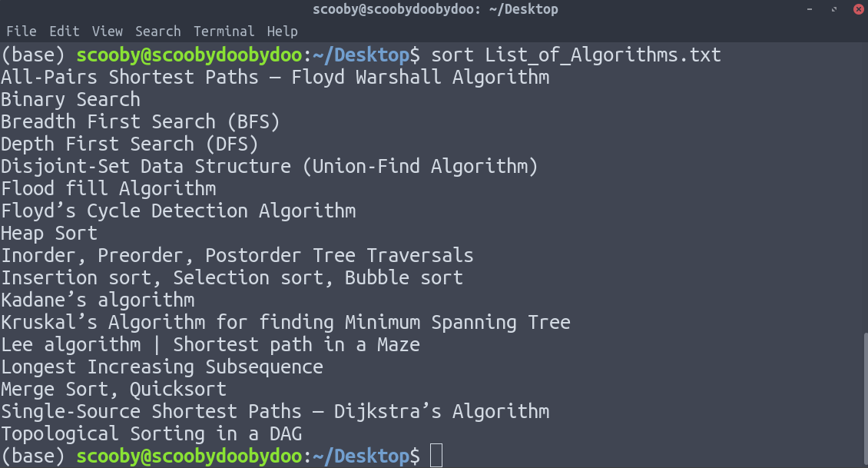Click the cursor block at the bottom prompt
Image resolution: width=868 pixels, height=468 pixels.
[436, 456]
